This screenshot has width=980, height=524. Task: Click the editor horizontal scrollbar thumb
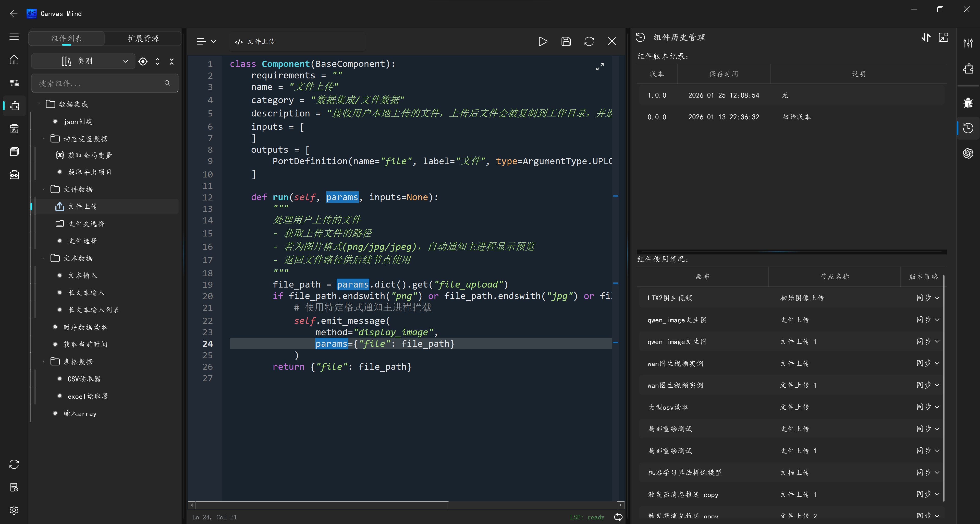(x=323, y=505)
